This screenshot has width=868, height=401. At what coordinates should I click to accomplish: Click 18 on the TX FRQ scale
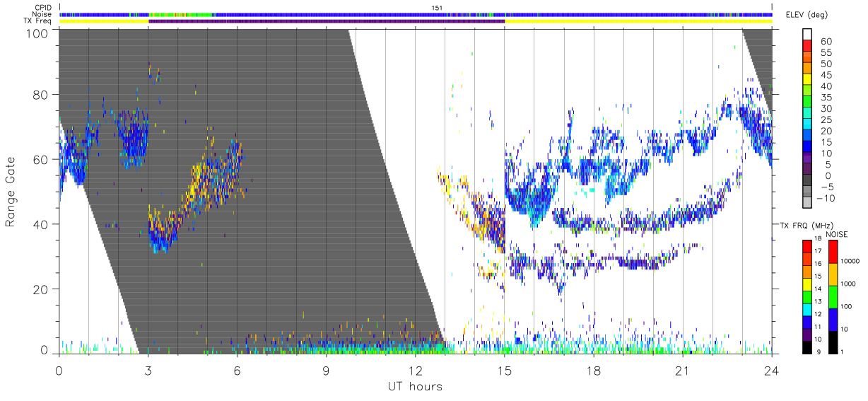click(818, 239)
